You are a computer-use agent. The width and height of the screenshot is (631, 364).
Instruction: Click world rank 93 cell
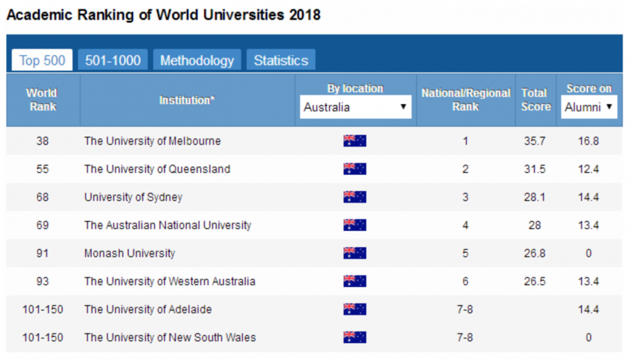[x=42, y=281]
